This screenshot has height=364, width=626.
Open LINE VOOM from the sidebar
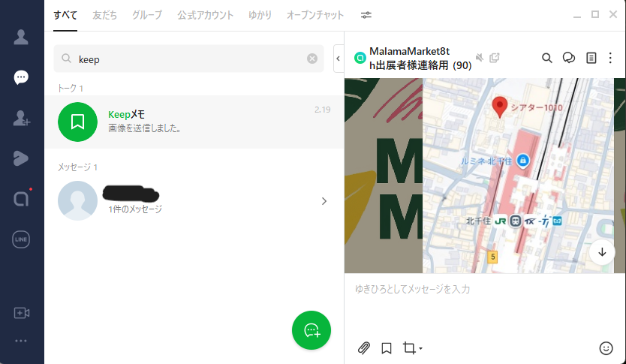21,158
